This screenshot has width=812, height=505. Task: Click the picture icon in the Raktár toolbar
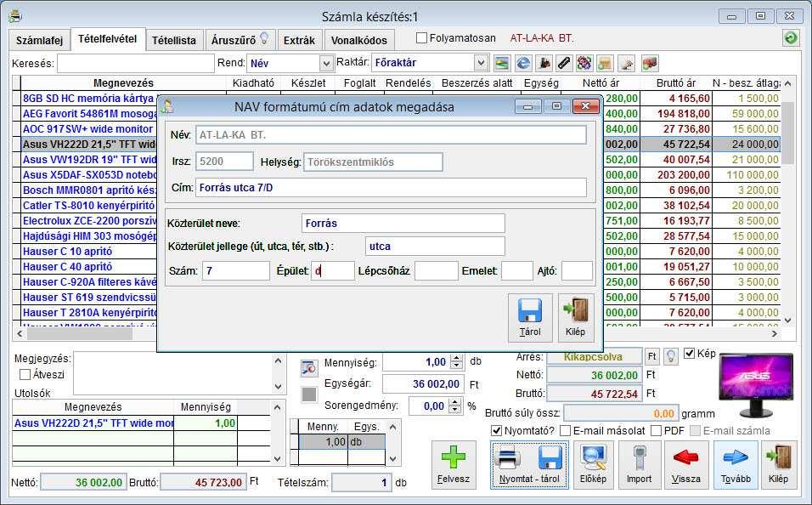pos(501,63)
